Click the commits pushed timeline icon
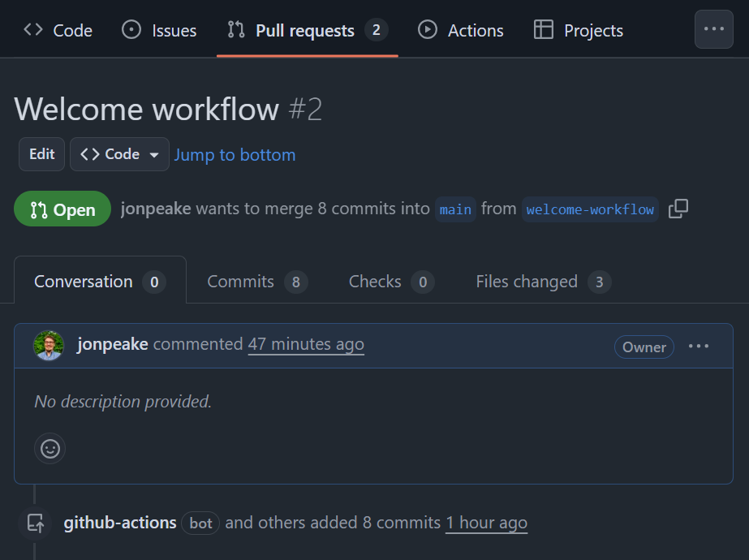This screenshot has height=560, width=749. (x=36, y=523)
